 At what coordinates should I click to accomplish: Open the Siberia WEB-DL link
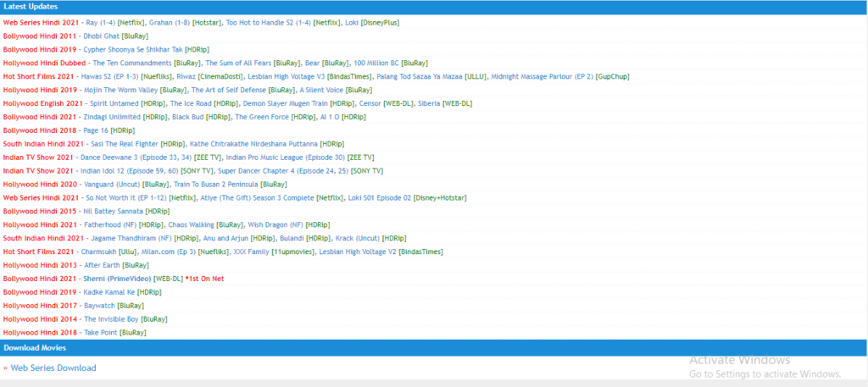click(x=429, y=103)
